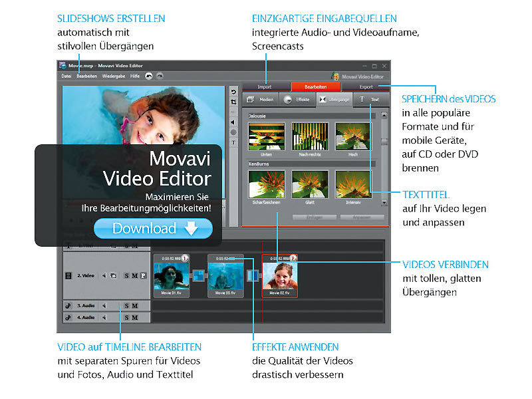Click the undo arrow icon in menu bar
Viewport: 532px width, 399px height.
[149, 76]
